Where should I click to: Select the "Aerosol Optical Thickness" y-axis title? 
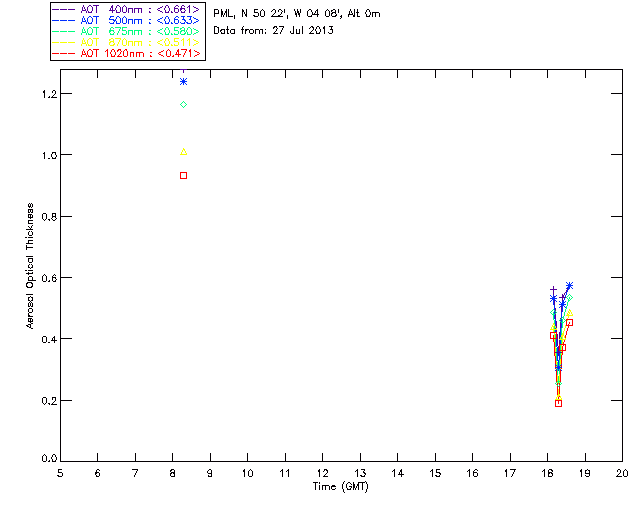point(31,267)
